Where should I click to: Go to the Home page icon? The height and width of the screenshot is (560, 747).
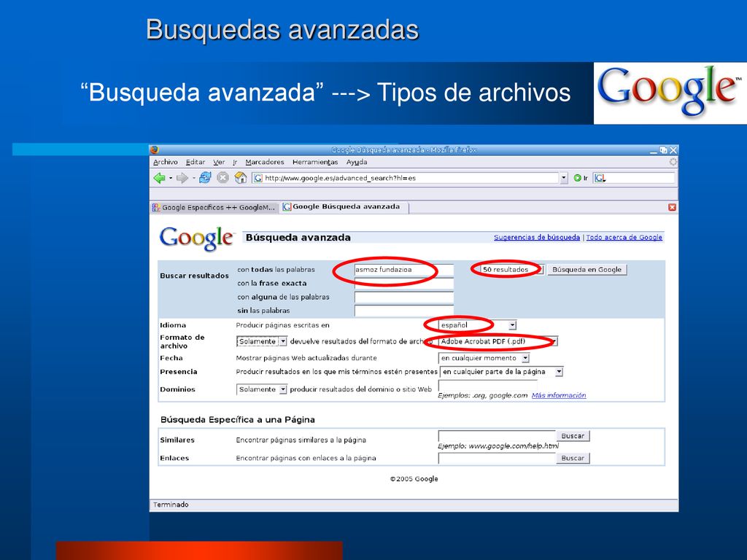(241, 178)
